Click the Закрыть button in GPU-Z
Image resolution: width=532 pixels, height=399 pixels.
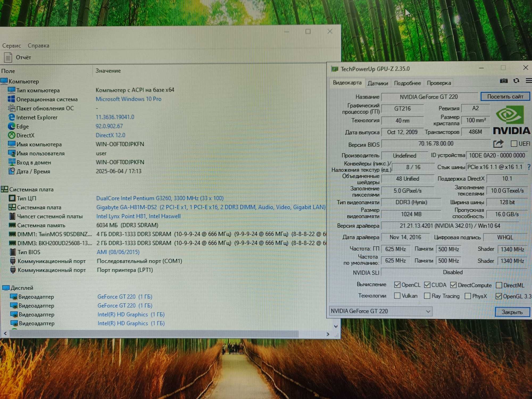[512, 312]
